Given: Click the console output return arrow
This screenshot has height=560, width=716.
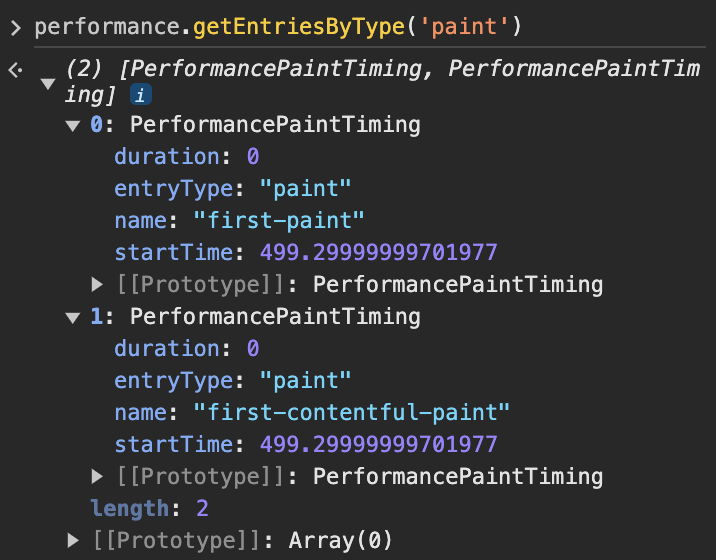Looking at the screenshot, I should 15,70.
